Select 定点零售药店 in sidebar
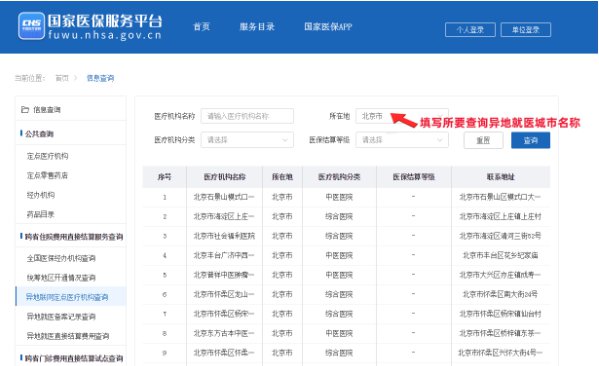 click(47, 175)
